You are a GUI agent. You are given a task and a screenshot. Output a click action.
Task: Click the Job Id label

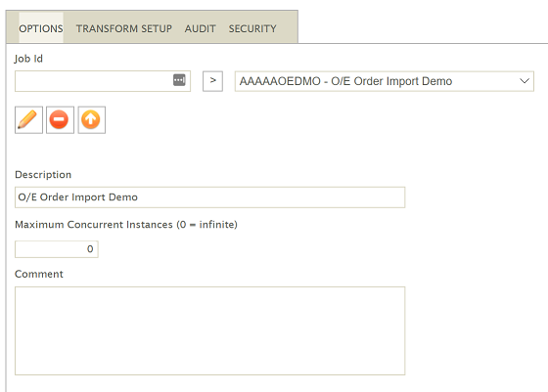[x=28, y=59]
